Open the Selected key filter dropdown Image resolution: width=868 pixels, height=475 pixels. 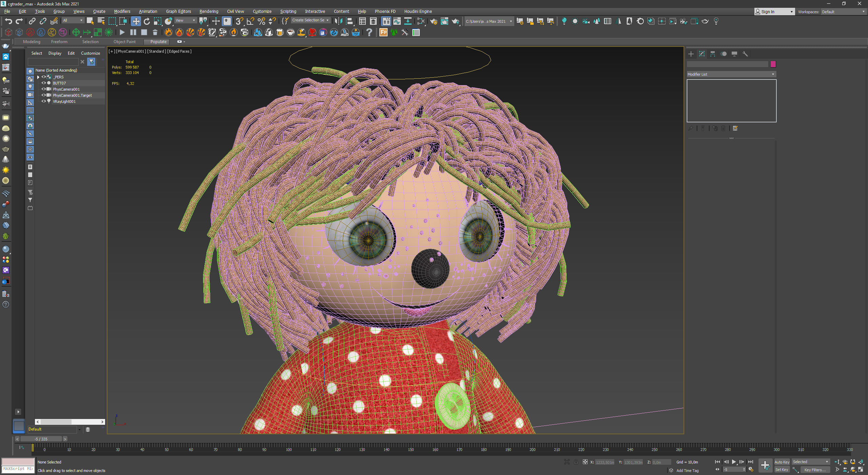pos(810,462)
